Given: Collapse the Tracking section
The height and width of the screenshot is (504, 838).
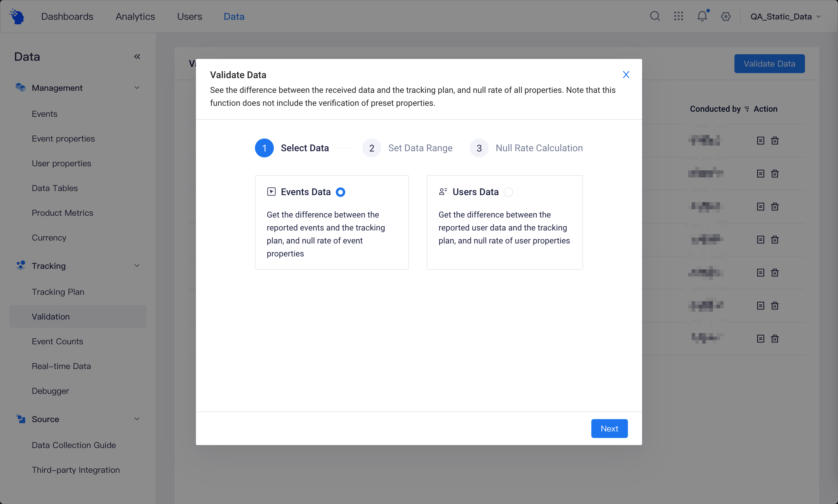Looking at the screenshot, I should [137, 266].
